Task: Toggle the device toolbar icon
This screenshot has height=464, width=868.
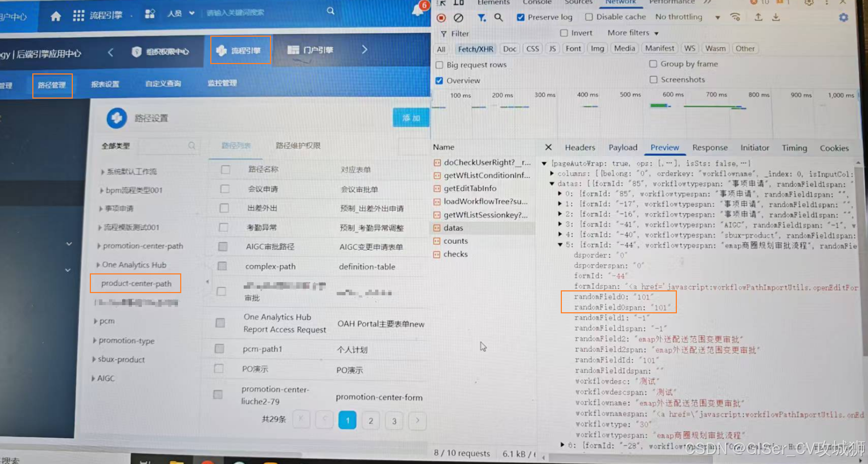Action: (459, 3)
